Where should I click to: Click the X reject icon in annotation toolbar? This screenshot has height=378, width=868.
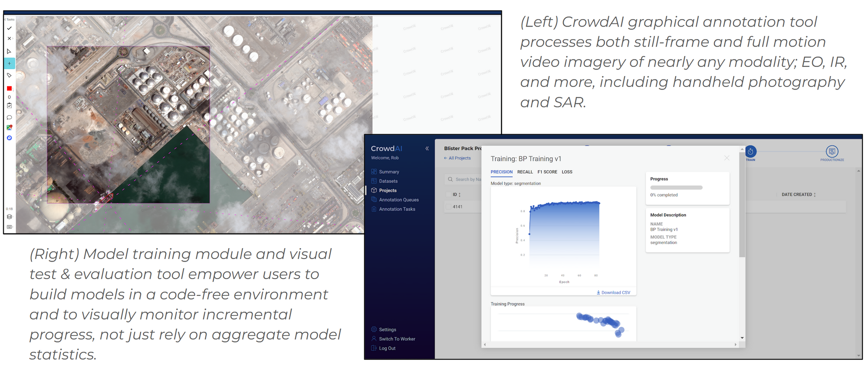(9, 39)
